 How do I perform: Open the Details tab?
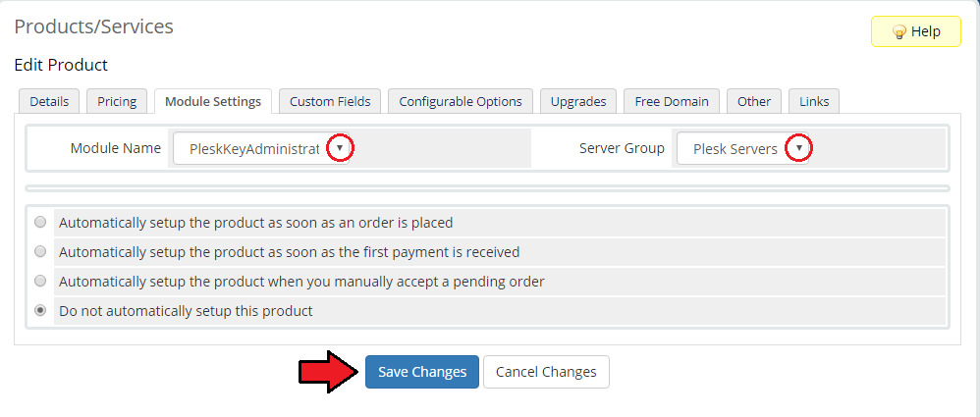pos(49,101)
